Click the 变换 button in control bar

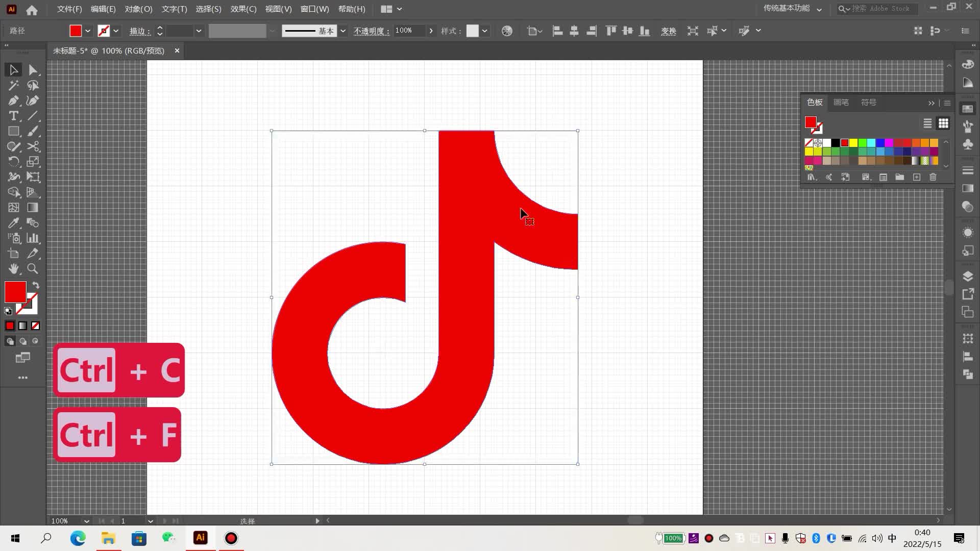pos(668,31)
